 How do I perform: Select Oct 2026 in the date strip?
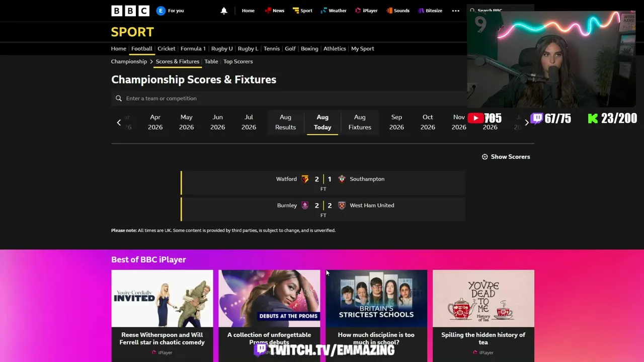[x=428, y=122]
